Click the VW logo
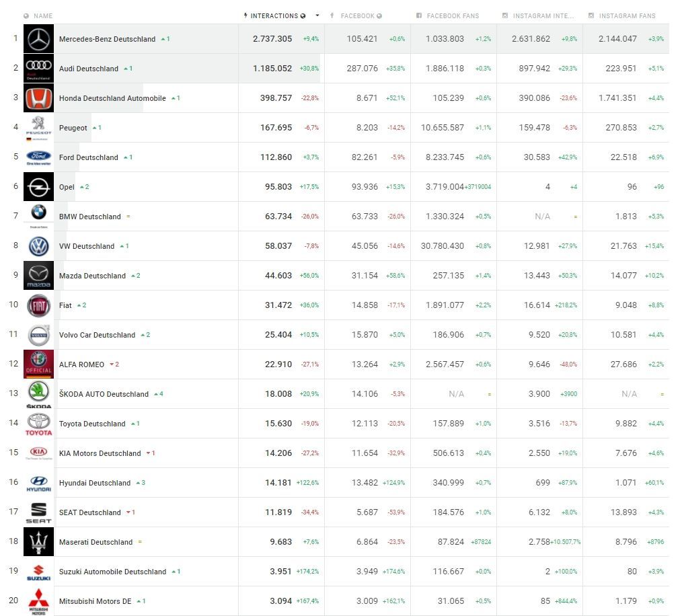Viewport: 680px width, 616px height. (38, 245)
